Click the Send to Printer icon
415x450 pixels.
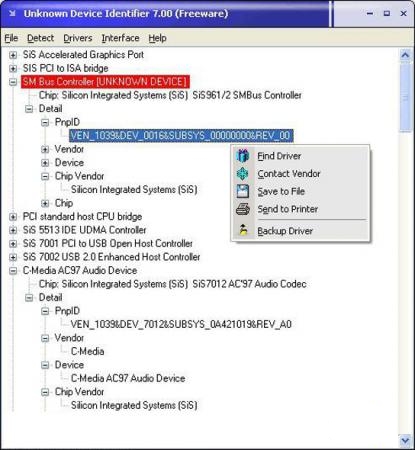click(242, 209)
